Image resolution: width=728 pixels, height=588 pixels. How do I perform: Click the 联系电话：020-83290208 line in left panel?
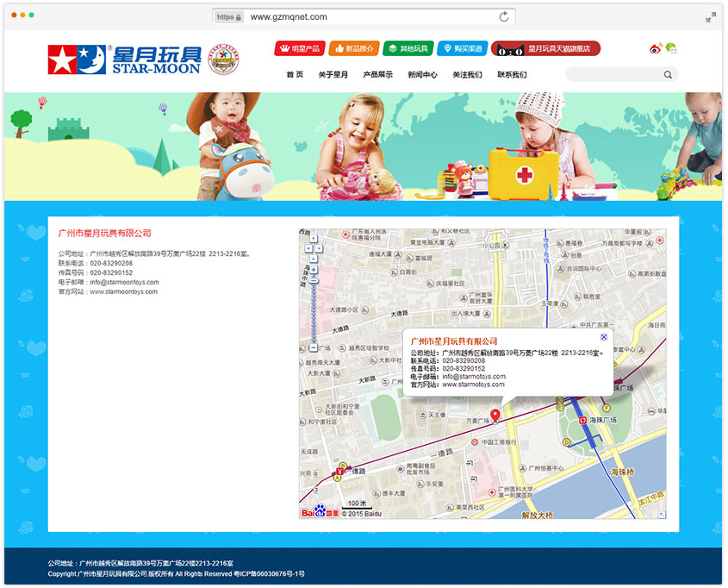pos(95,263)
